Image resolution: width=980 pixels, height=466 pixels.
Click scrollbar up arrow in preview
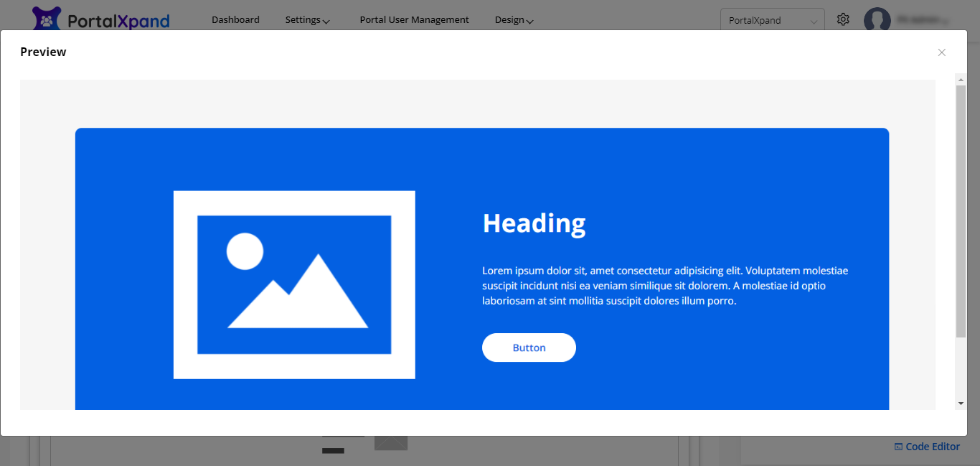point(961,79)
